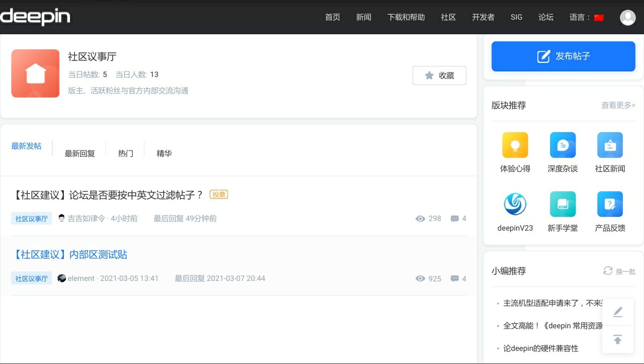
Task: Open the SIG nav menu
Action: pos(517,17)
